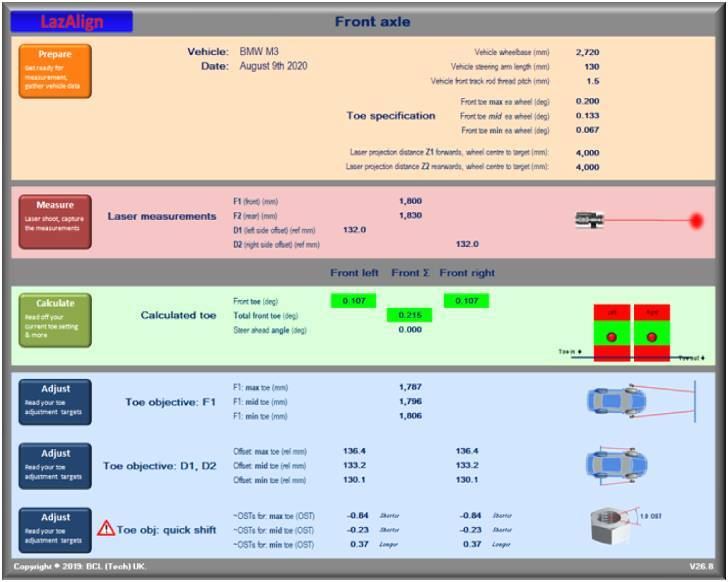Click the laser pointer device icon
This screenshot has width=728, height=582.
(x=589, y=220)
